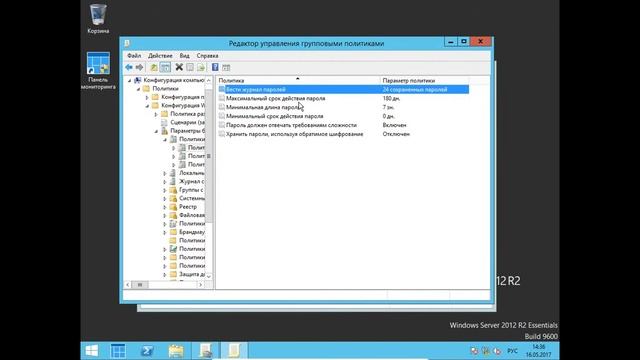Select Минимальная длина пароля policy
The image size is (640, 360).
pos(264,107)
